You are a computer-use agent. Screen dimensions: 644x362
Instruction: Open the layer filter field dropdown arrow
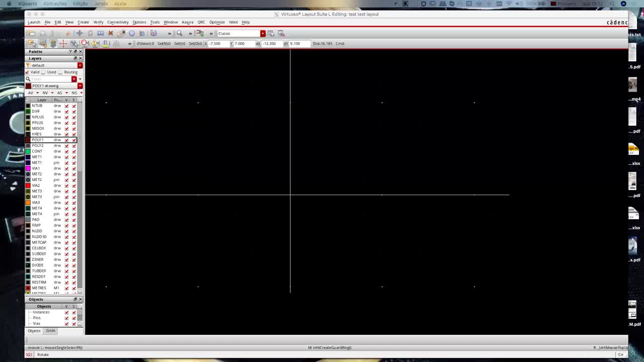[74, 79]
